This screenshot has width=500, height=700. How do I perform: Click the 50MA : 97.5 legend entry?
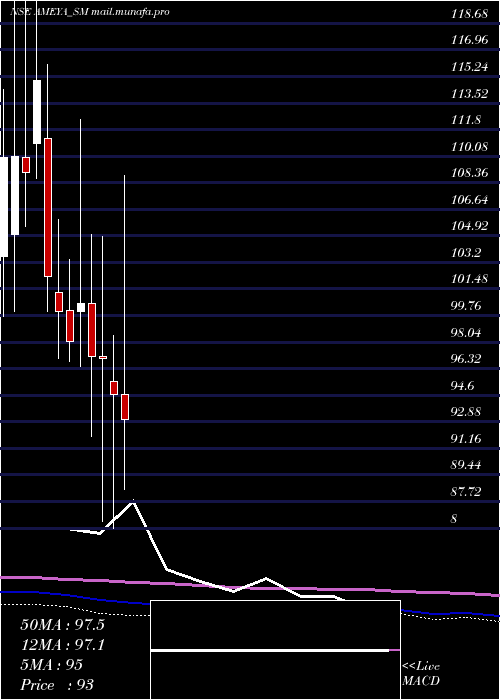click(62, 625)
